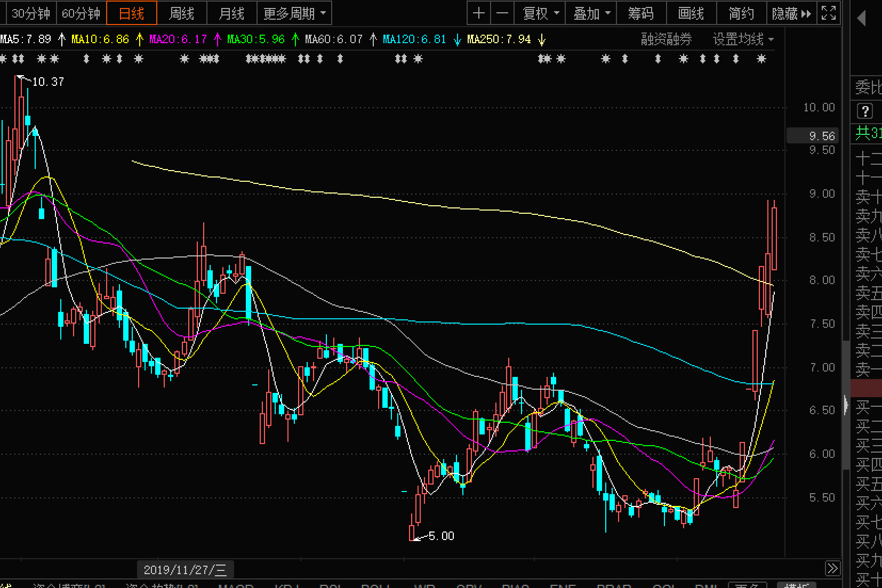This screenshot has width=882, height=588.
Task: Click the MA5:7.89 label
Action: tap(26, 39)
